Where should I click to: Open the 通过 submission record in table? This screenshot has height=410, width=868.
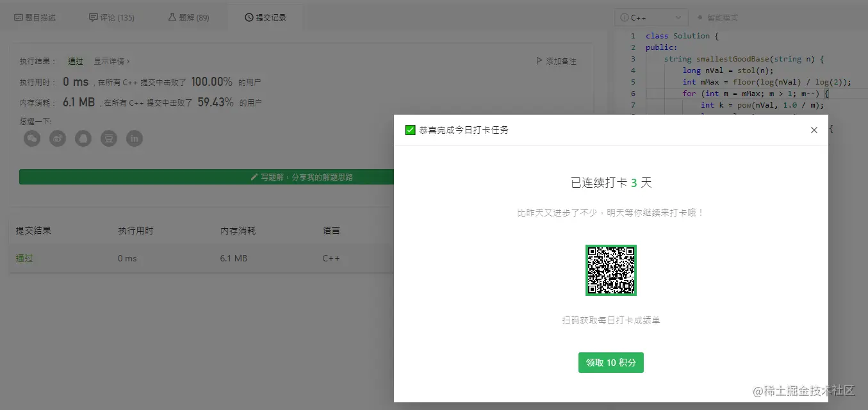(24, 258)
